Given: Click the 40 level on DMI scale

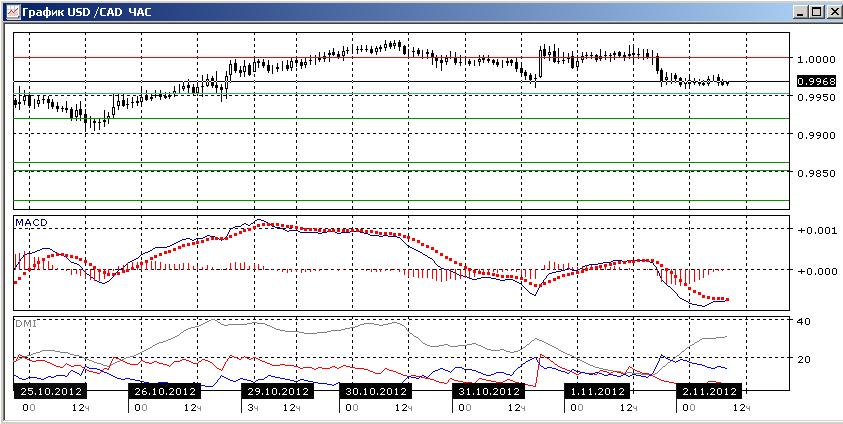Looking at the screenshot, I should pyautogui.click(x=804, y=321).
